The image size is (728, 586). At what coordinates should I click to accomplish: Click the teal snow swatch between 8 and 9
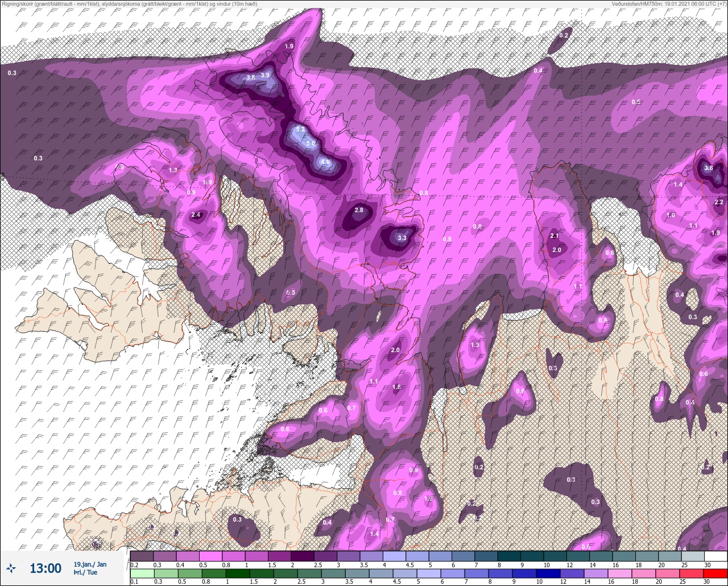pos(509,556)
